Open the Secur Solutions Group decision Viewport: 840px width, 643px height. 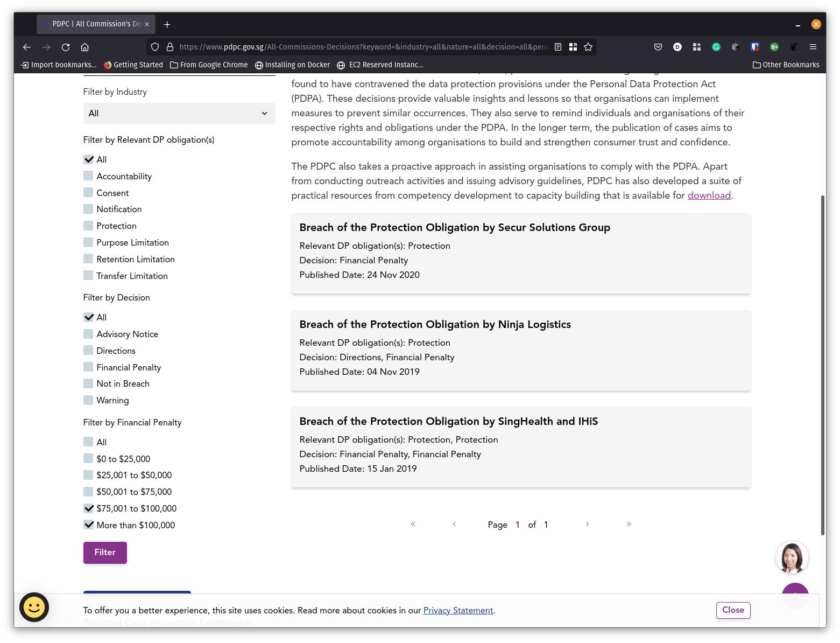click(x=455, y=228)
